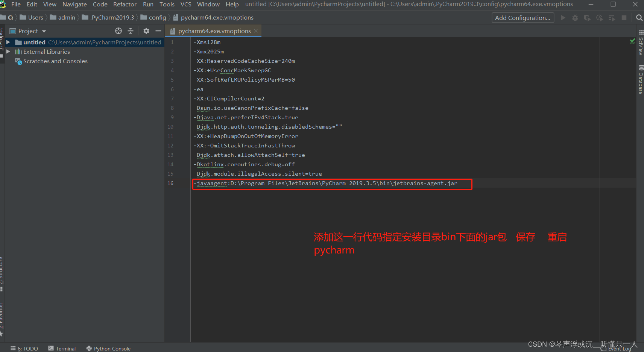Click the Run play icon
Screen dimensions: 644x352
[x=563, y=18]
